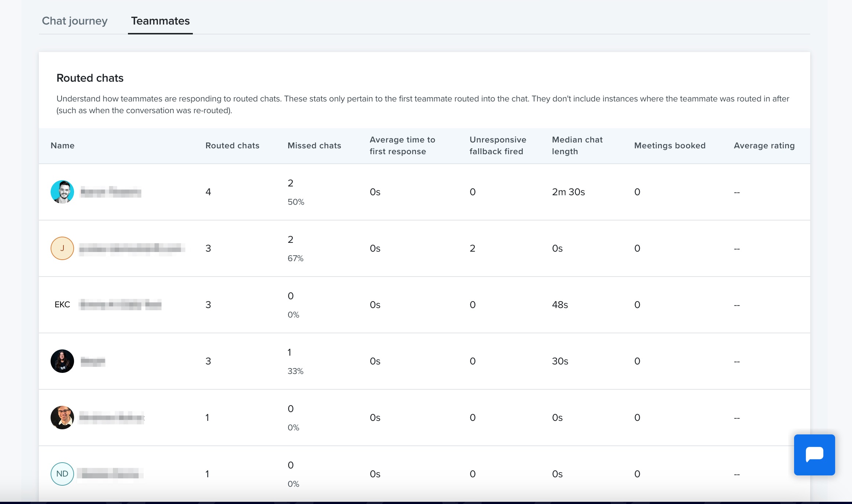This screenshot has height=504, width=852.
Task: Click the blurred name beside J avatar
Action: pyautogui.click(x=132, y=249)
